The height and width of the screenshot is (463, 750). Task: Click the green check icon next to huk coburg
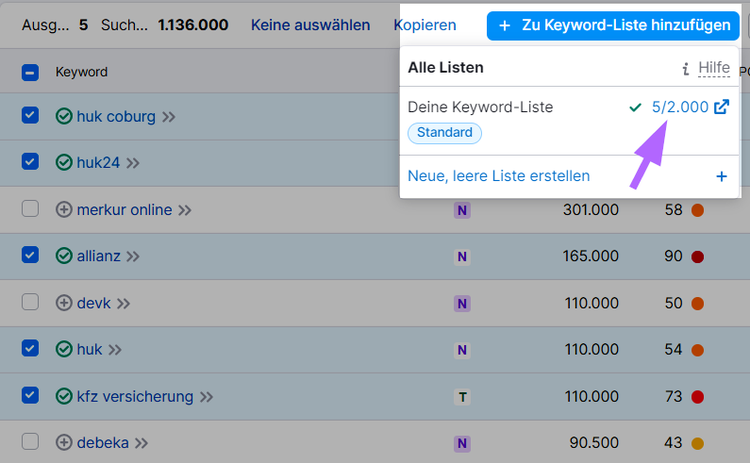(x=64, y=116)
